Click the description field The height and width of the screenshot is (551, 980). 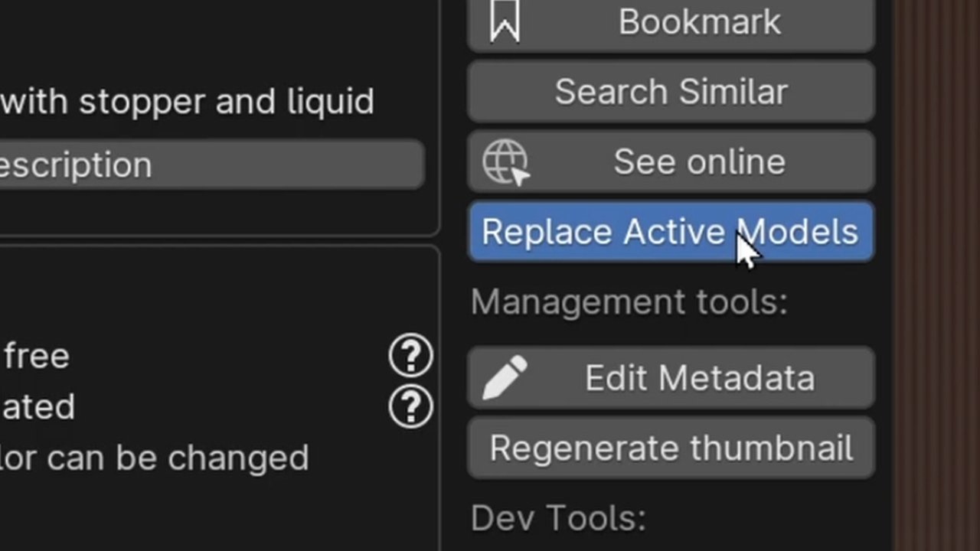click(212, 165)
